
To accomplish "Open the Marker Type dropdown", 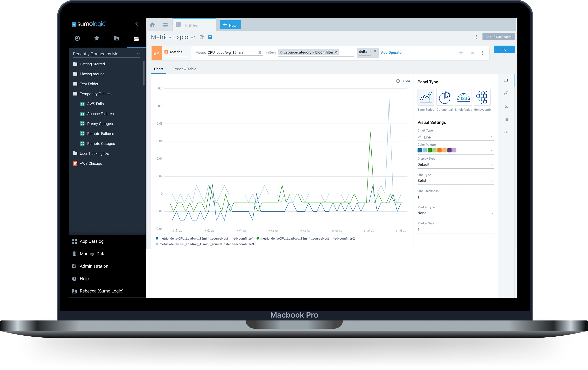I will click(455, 213).
